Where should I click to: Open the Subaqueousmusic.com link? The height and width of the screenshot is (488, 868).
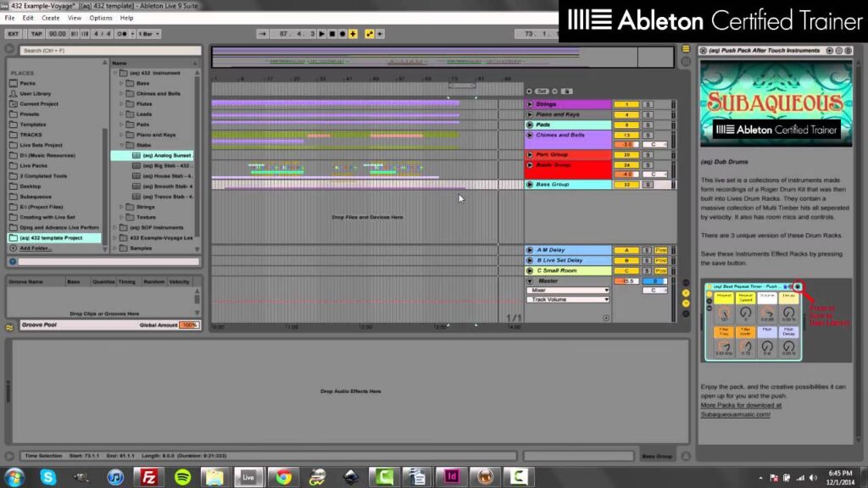pos(735,414)
